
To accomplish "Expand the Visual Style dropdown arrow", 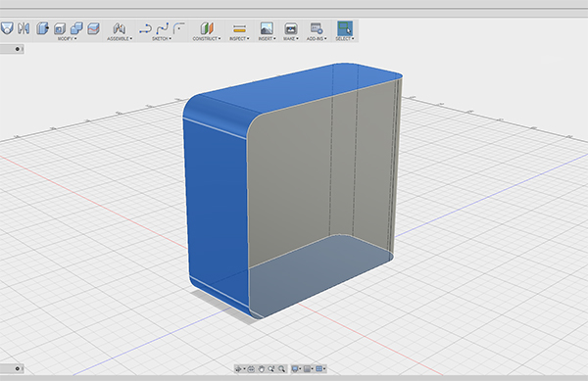I will 312,369.
